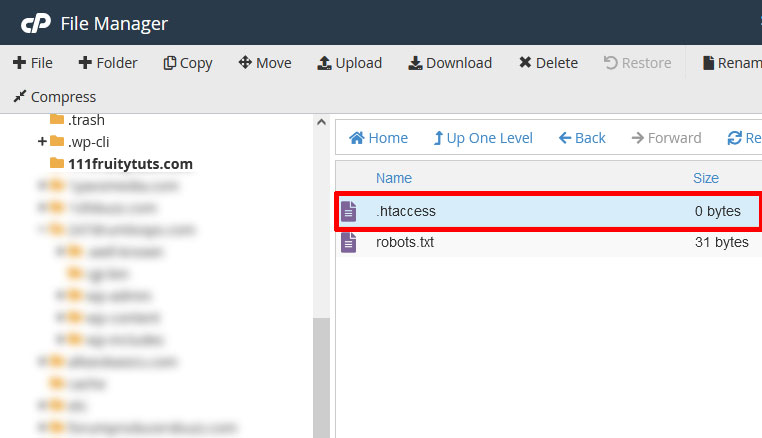Download the selected file

449,63
